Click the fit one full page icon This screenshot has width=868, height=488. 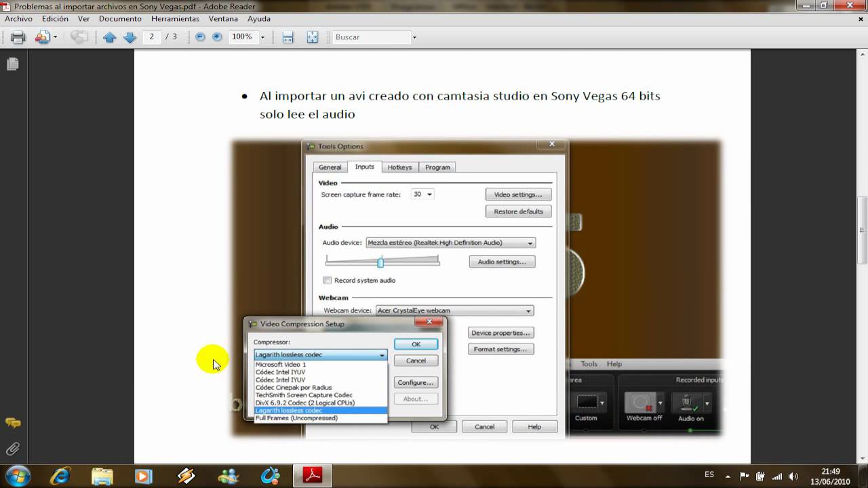pyautogui.click(x=312, y=37)
